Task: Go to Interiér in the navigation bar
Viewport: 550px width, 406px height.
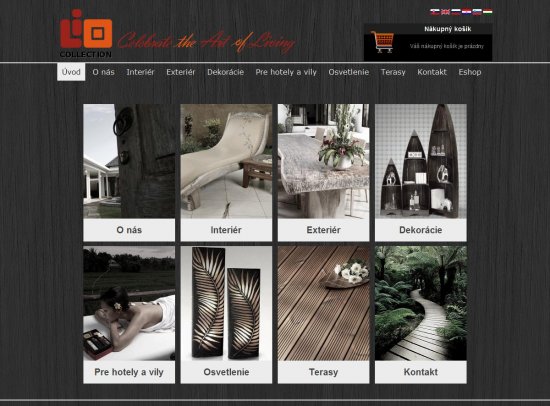Action: pyautogui.click(x=140, y=72)
